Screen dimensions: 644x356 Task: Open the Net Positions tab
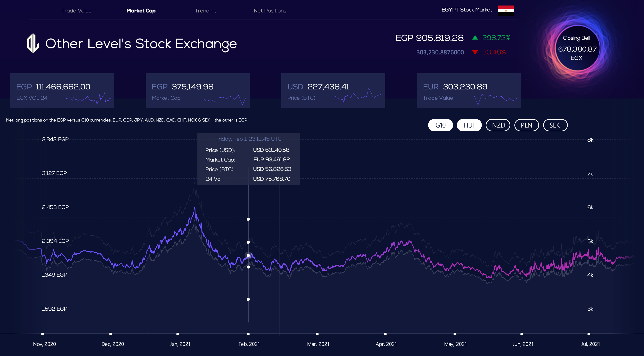tap(270, 11)
